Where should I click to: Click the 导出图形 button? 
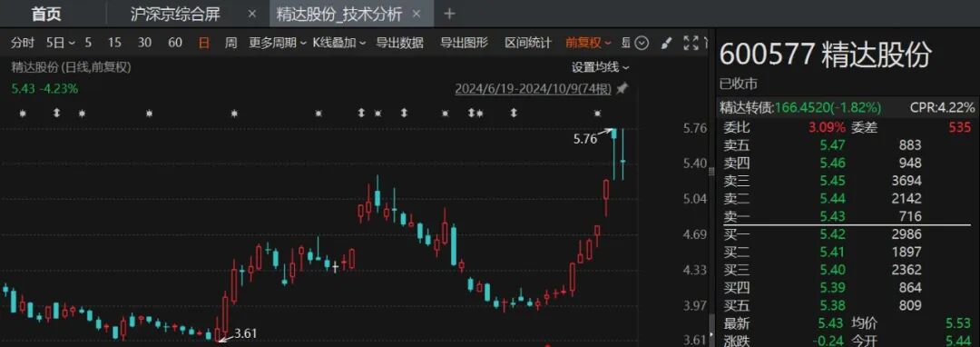(x=464, y=43)
